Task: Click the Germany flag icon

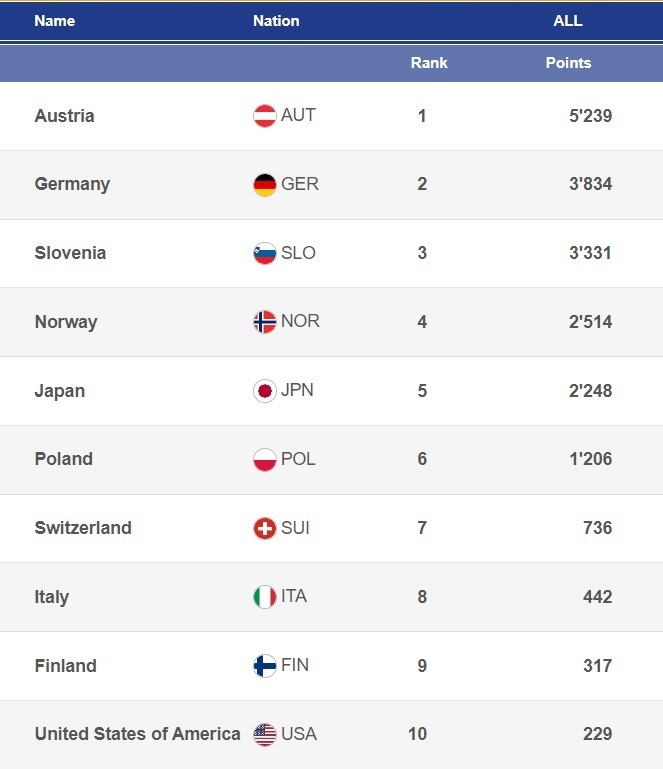Action: pos(264,185)
